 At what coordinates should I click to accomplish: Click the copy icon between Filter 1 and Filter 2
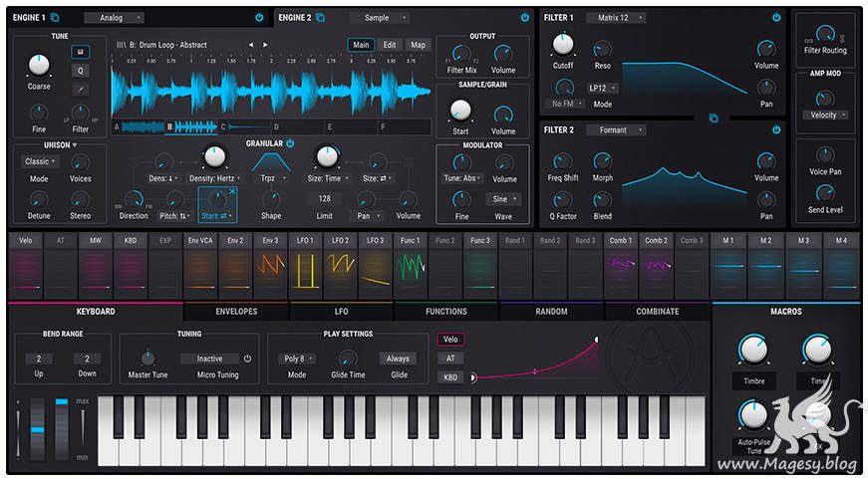click(714, 118)
